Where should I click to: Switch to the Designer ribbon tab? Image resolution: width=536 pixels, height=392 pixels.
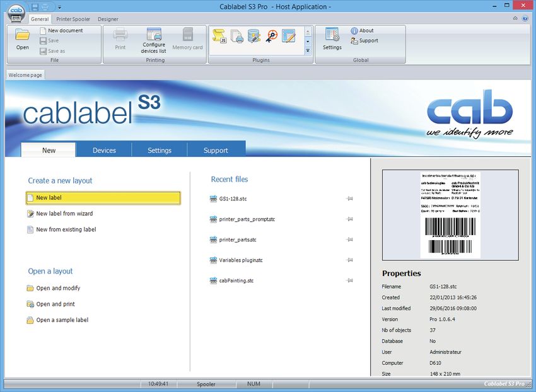point(108,19)
